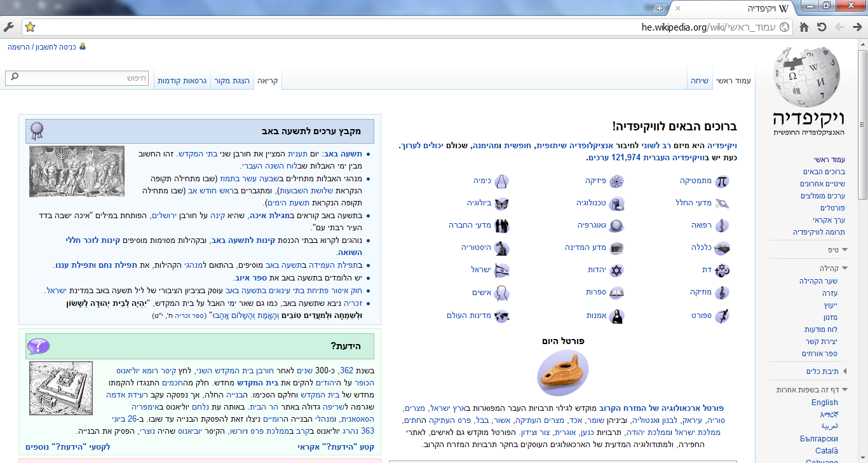Screen dimensions: 868x463
Task: Close the ויקיפדיה browser tab
Action: (678, 9)
